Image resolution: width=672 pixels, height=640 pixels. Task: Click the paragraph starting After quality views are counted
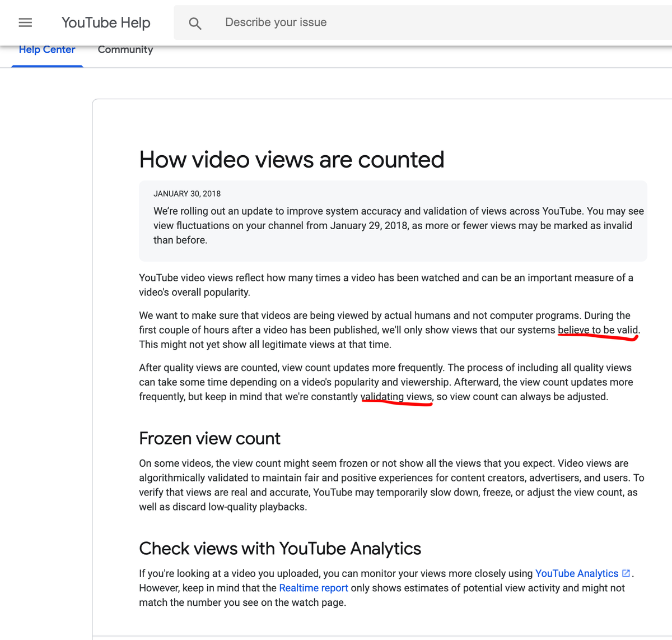pyautogui.click(x=386, y=382)
